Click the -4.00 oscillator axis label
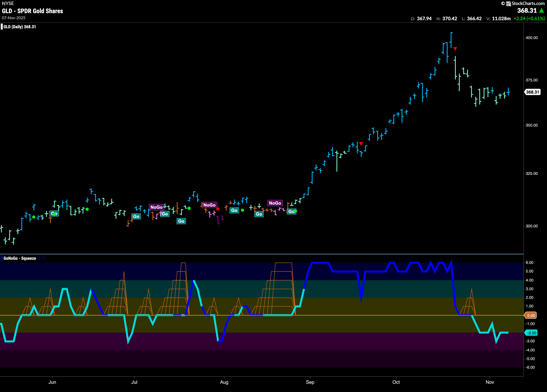This screenshot has height=392, width=547. (x=530, y=350)
